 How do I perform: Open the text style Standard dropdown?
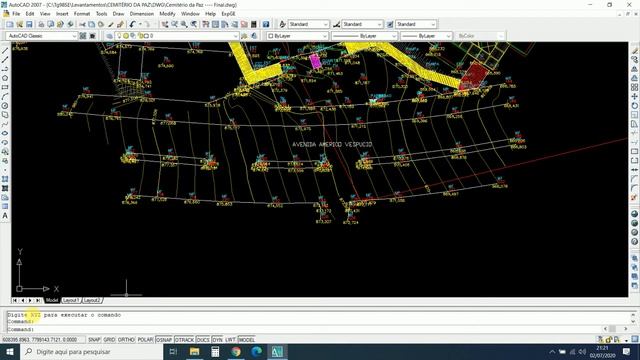pos(308,24)
